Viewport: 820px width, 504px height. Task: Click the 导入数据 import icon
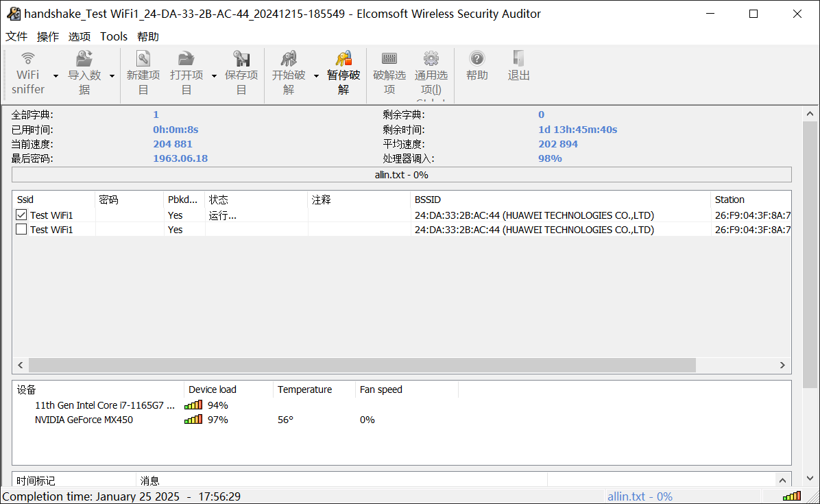coord(84,69)
